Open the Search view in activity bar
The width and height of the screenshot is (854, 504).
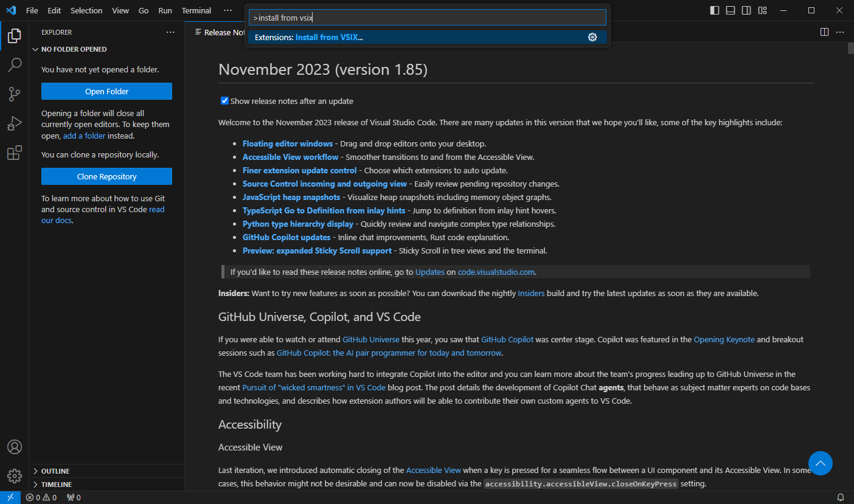point(15,64)
